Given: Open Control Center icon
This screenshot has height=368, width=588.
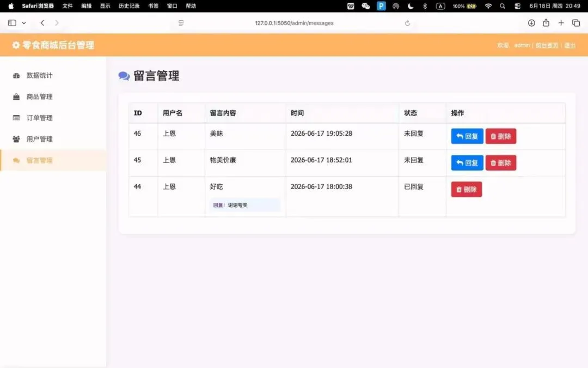Looking at the screenshot, I should coord(518,5).
